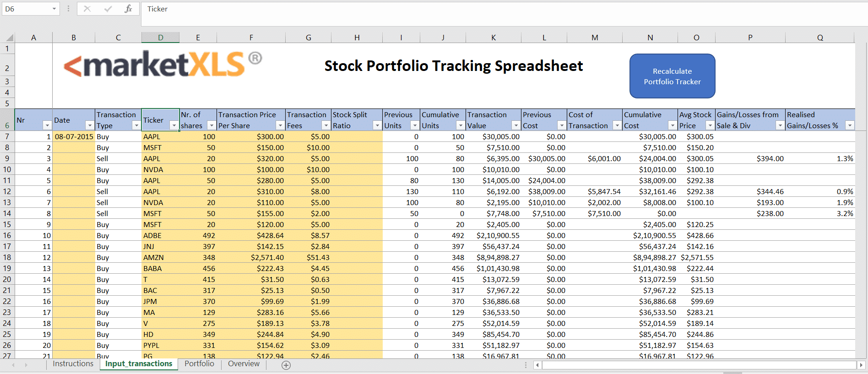
Task: Select column D header
Action: 160,38
